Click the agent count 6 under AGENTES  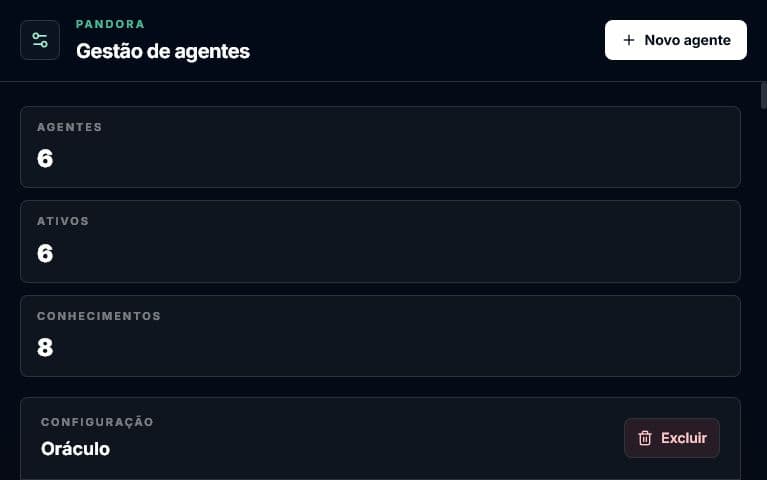click(x=45, y=159)
